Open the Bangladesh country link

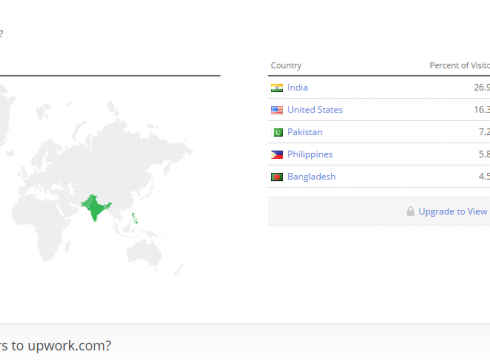(311, 177)
